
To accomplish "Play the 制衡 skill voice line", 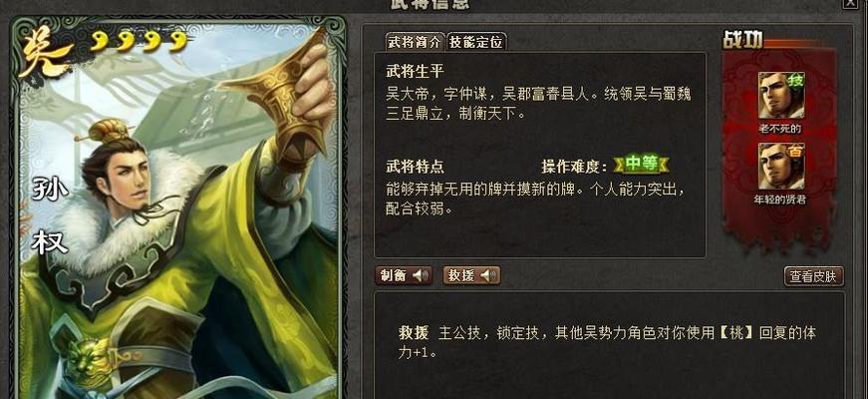I will [x=404, y=275].
